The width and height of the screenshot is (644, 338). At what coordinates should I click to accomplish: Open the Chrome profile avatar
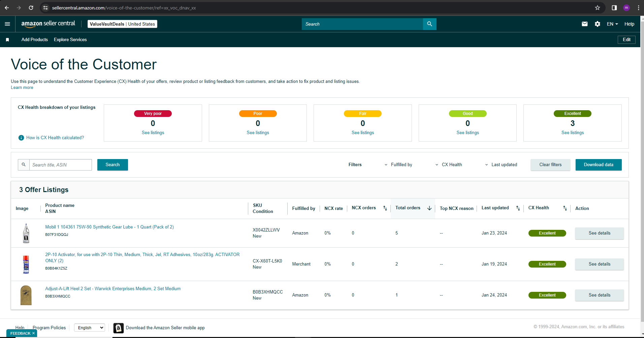[626, 8]
